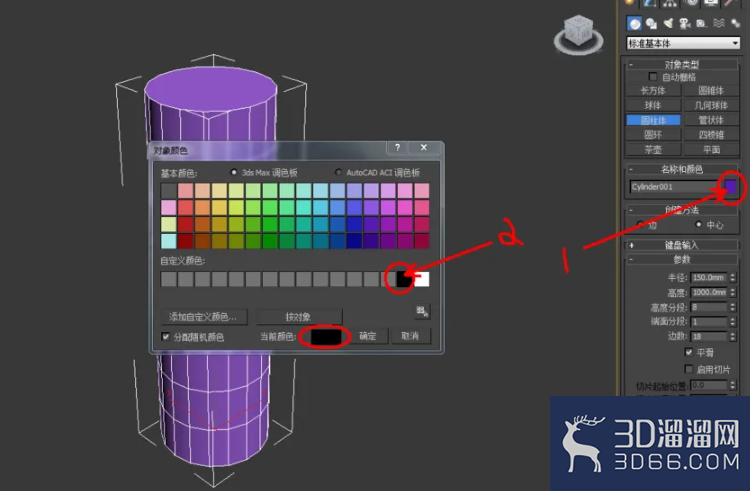Image resolution: width=750 pixels, height=491 pixels.
Task: Select the 边 creation method radio
Action: tap(641, 224)
